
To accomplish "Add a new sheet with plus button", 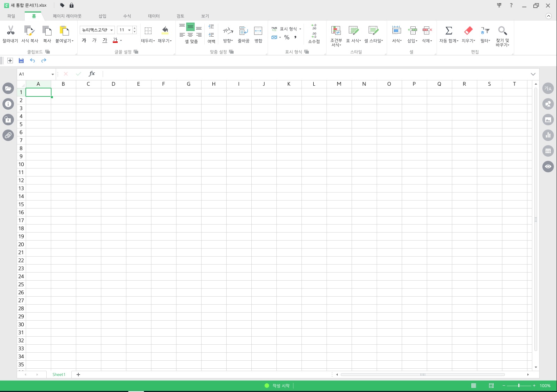I will pyautogui.click(x=78, y=375).
